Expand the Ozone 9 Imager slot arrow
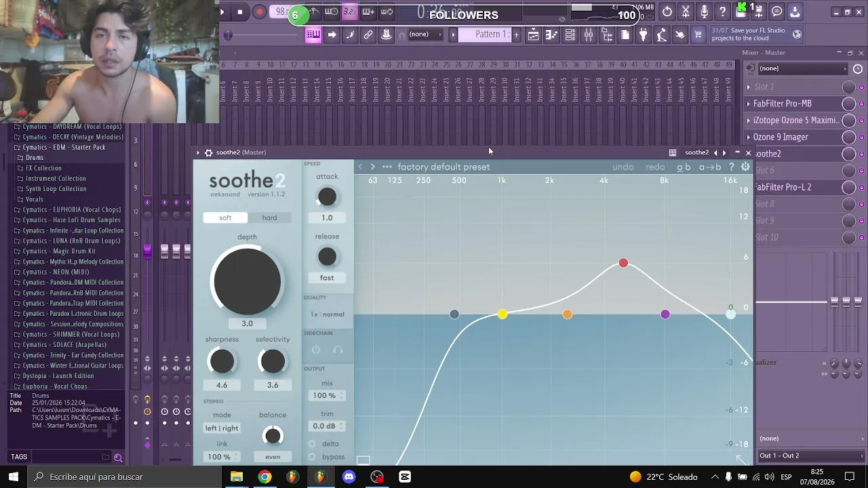The width and height of the screenshot is (868, 488). click(x=749, y=137)
